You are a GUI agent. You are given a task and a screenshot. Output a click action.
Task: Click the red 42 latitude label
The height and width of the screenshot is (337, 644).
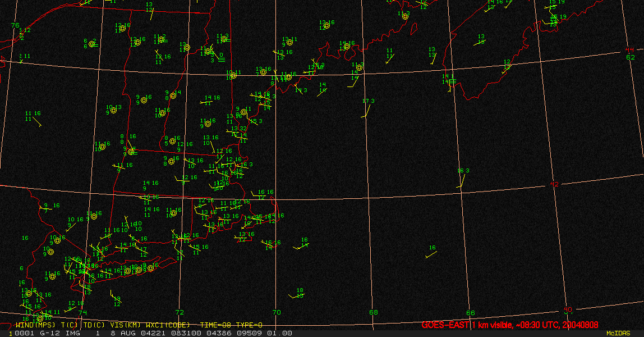point(554,185)
